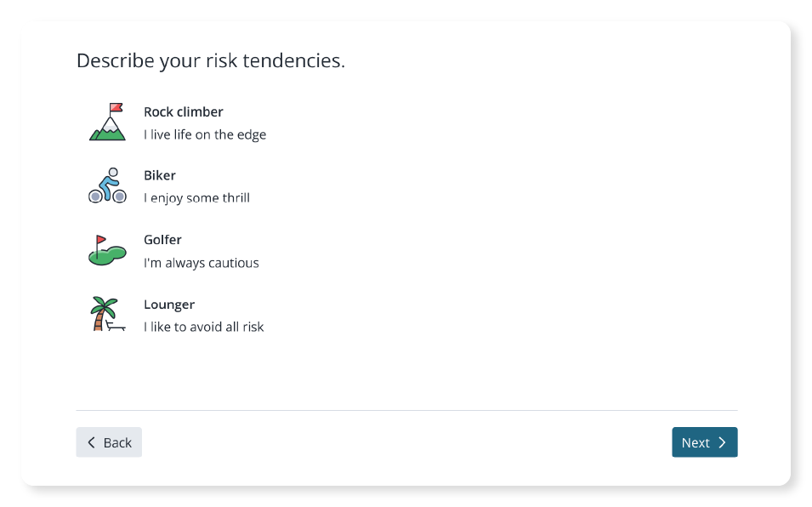Viewport: 812px width, 507px height.
Task: Select the mountain flag Rock climber icon
Action: point(107,122)
